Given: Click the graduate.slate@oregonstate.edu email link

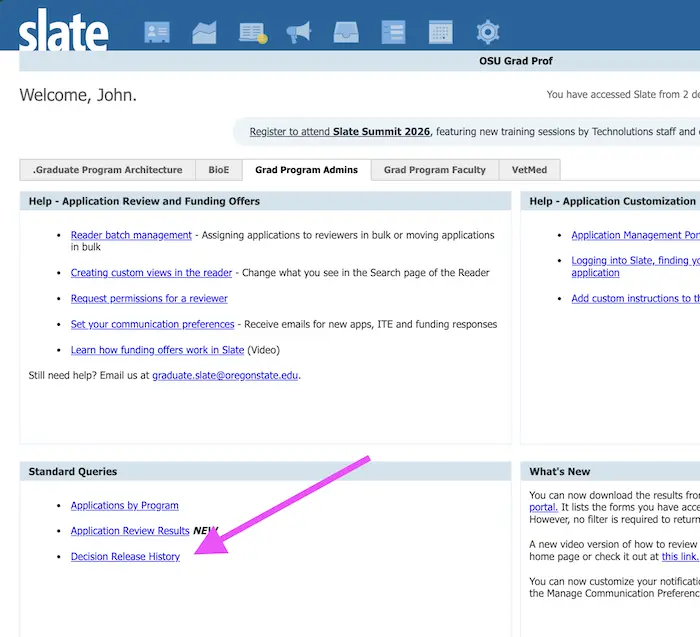Looking at the screenshot, I should click(x=225, y=375).
